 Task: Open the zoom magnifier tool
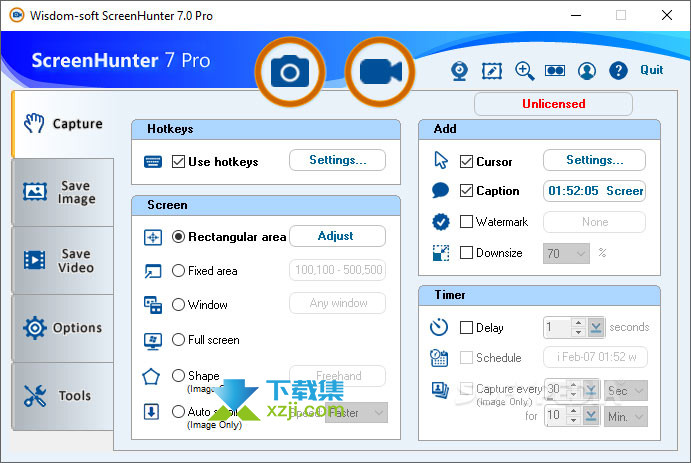[x=524, y=70]
